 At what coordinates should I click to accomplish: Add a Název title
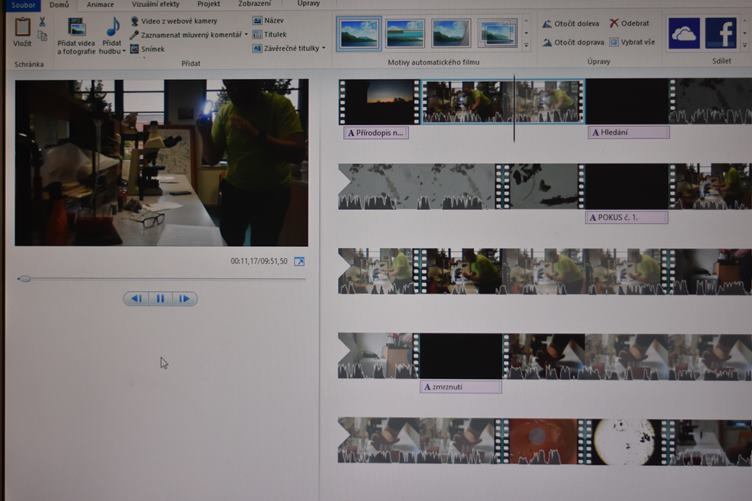click(x=268, y=21)
